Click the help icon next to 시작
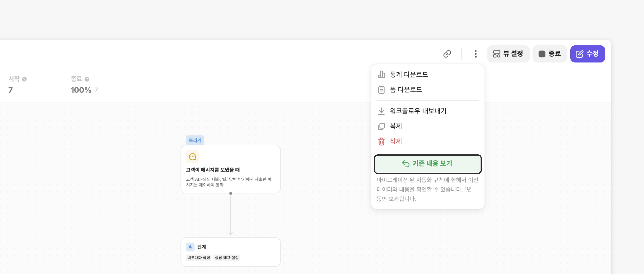 (24, 79)
